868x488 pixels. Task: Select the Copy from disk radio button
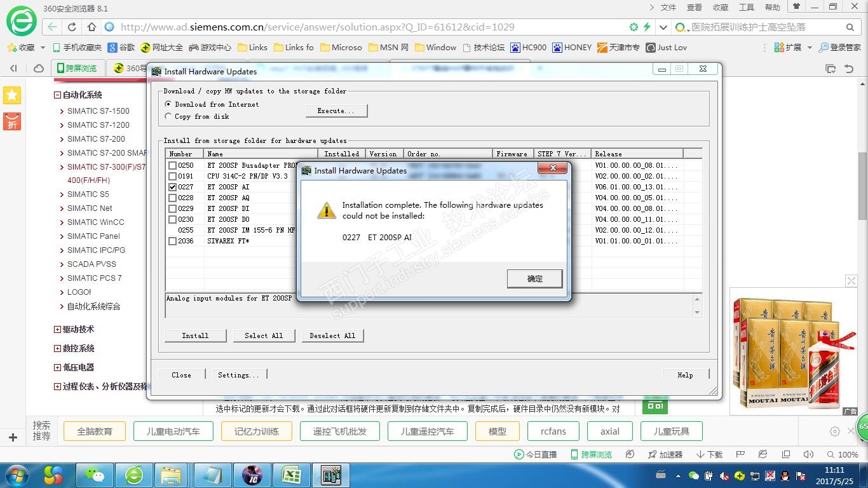tap(168, 116)
